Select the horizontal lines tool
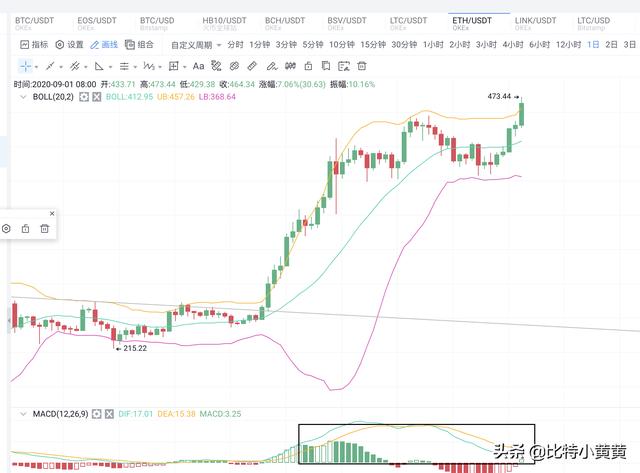This screenshot has height=473, width=640. [x=124, y=66]
